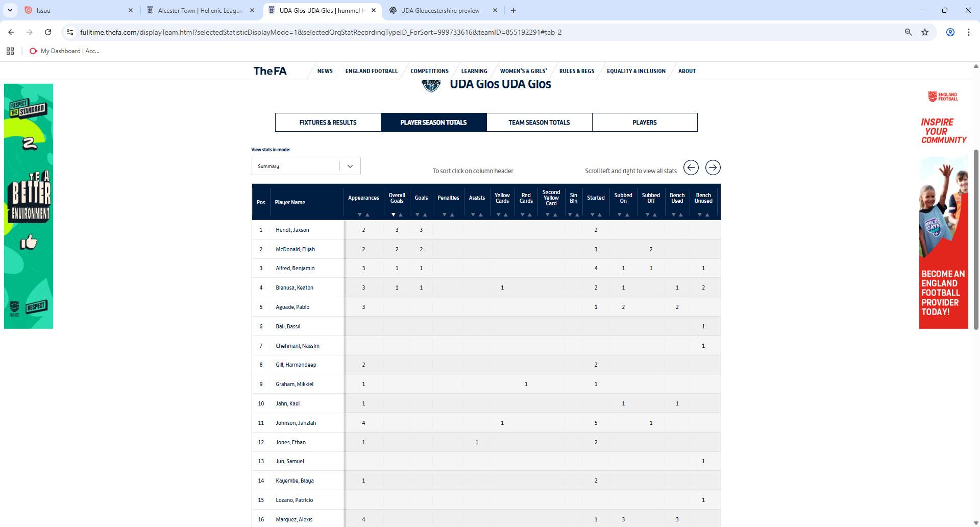Screen dimensions: 980x527
Task: Sort Appearances ascending with up arrow
Action: point(367,215)
